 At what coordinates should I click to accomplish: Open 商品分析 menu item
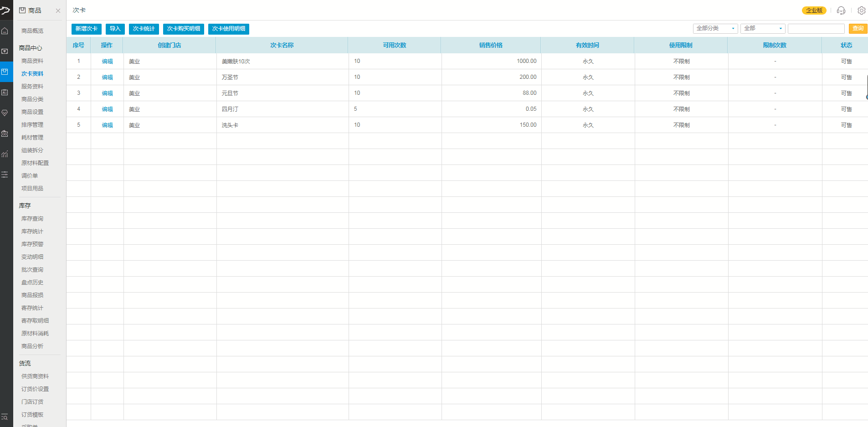coord(32,346)
